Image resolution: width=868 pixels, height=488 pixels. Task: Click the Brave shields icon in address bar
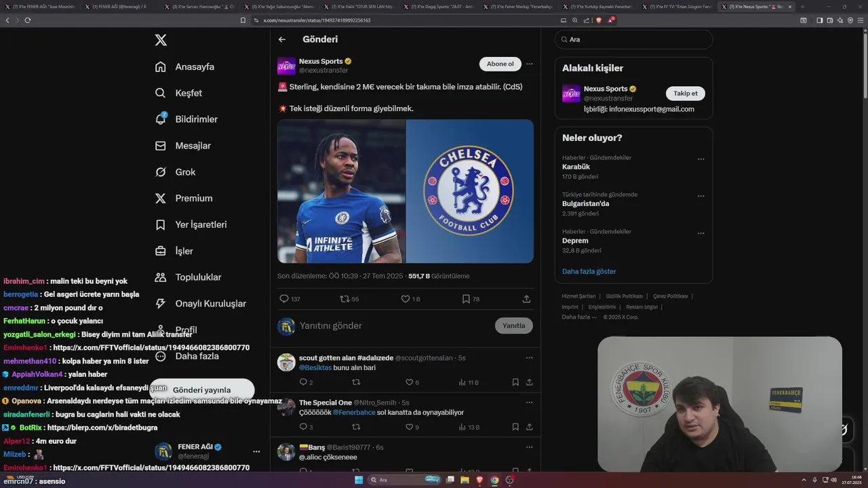pyautogui.click(x=599, y=20)
